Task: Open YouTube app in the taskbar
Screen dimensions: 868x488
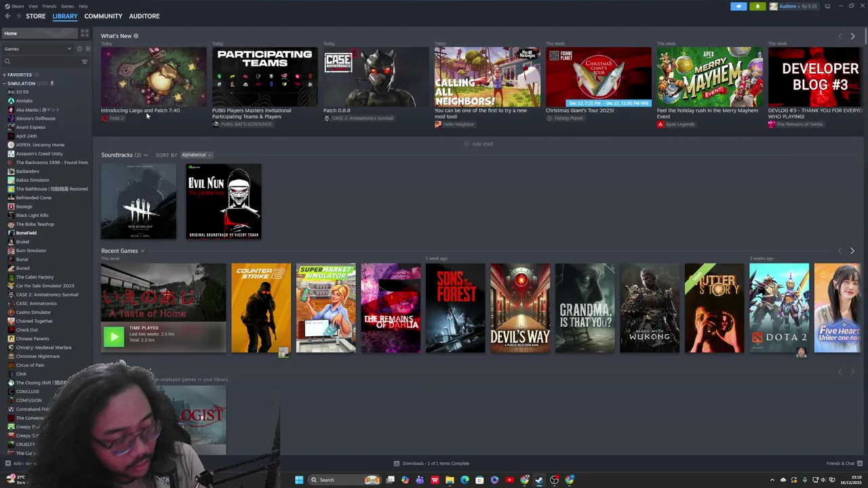Action: point(509,480)
